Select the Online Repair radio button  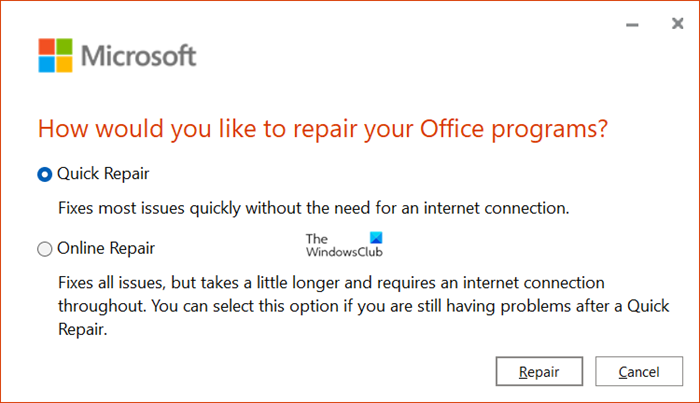44,247
